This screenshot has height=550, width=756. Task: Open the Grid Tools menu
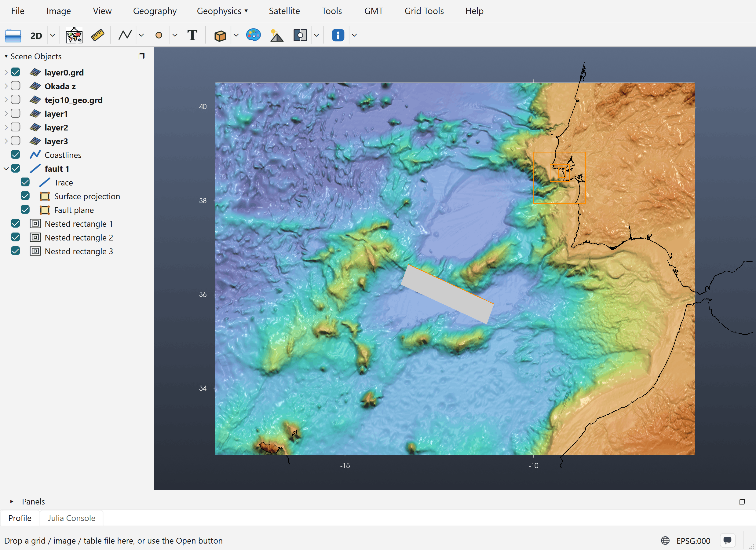pos(424,11)
